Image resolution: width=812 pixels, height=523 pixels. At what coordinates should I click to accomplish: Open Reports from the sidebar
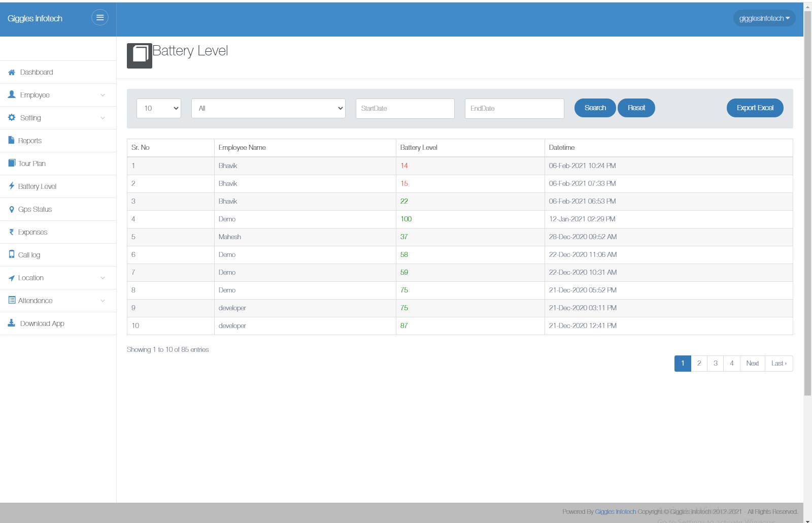pos(58,141)
